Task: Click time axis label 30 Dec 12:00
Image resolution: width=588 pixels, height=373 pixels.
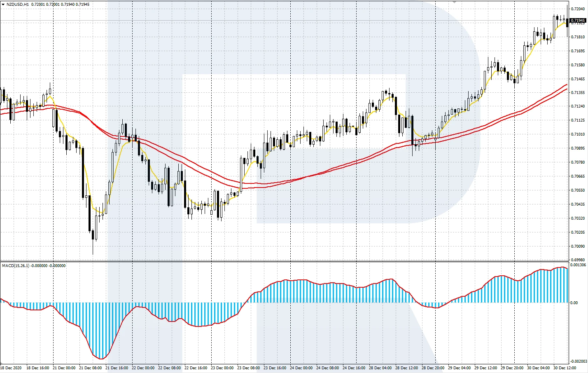Action: [565, 368]
